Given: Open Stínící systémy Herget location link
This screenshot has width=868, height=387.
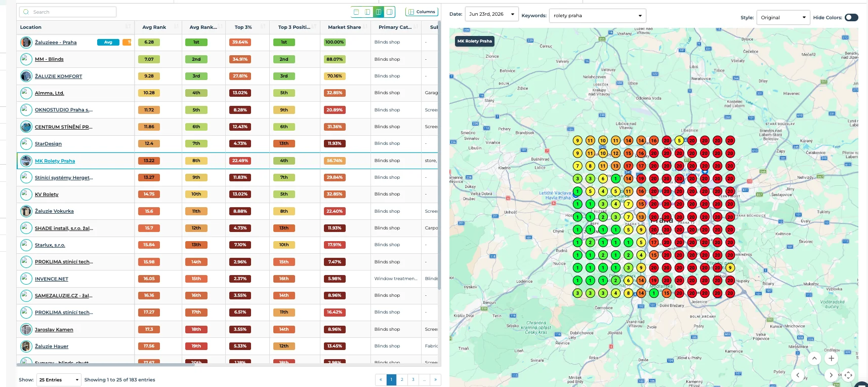Looking at the screenshot, I should (64, 178).
